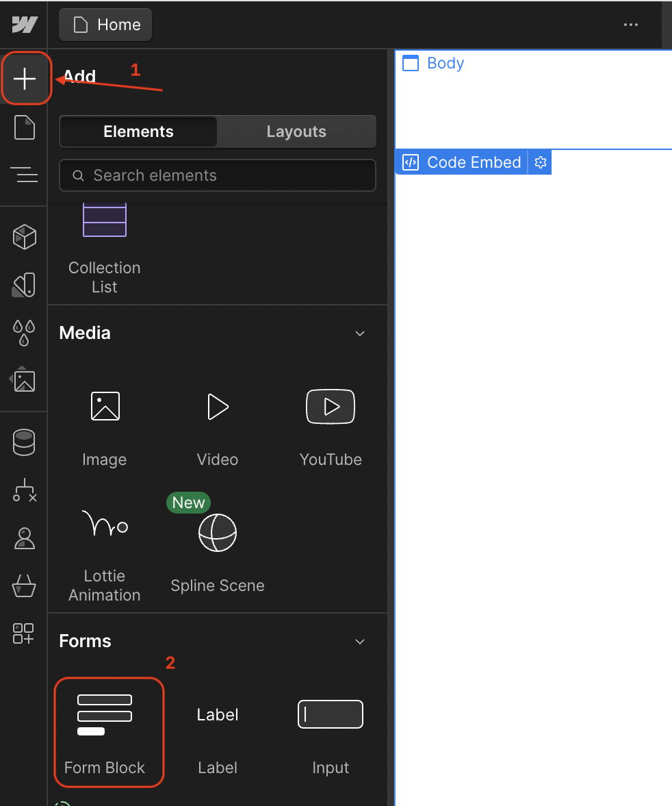Open the Components panel
Screen dimensions: 672x806
pyautogui.click(x=25, y=236)
